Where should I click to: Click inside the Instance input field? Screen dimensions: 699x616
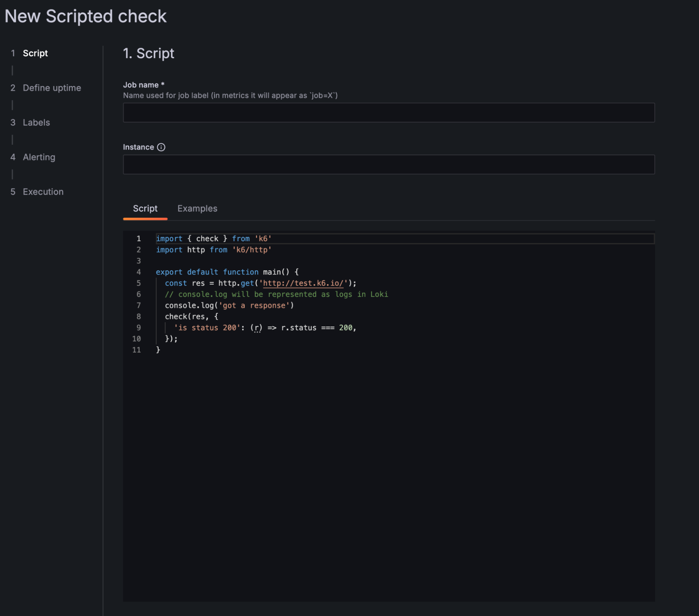tap(388, 164)
